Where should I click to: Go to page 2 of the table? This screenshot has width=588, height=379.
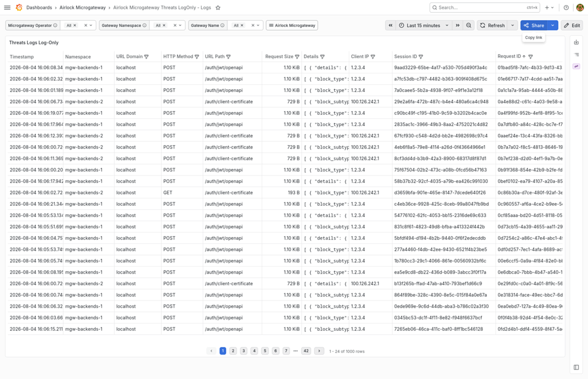click(233, 351)
